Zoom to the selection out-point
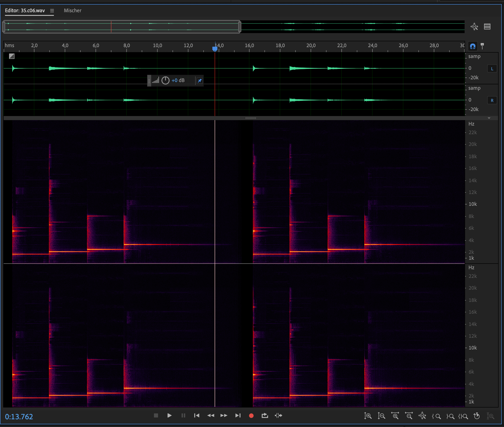Viewport: 504px width, 427px height. click(450, 416)
